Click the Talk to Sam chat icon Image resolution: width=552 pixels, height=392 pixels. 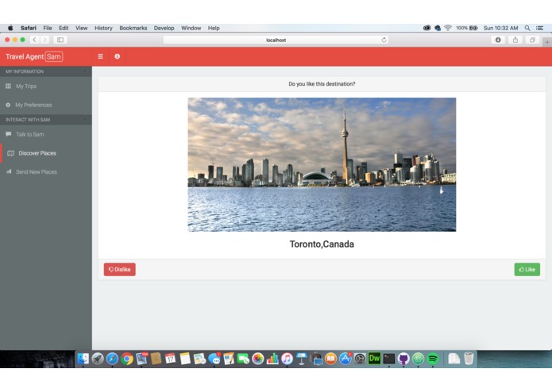[9, 134]
